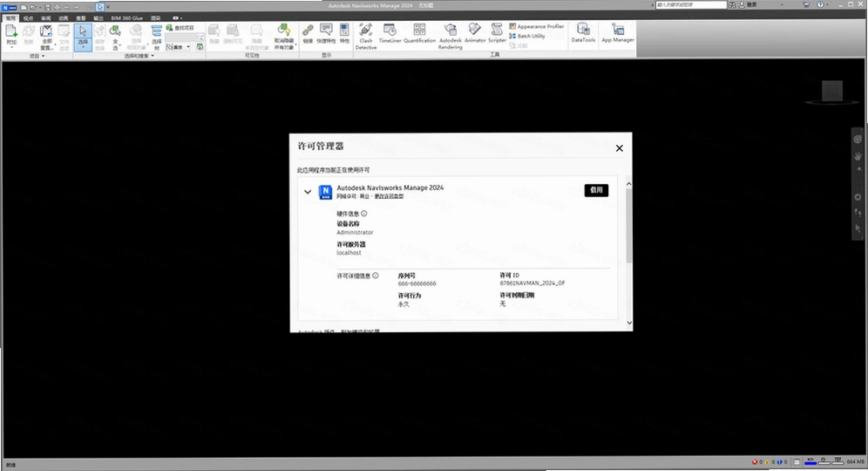Expand the 项目 panel dropdown arrow
868x471 pixels.
click(x=44, y=56)
